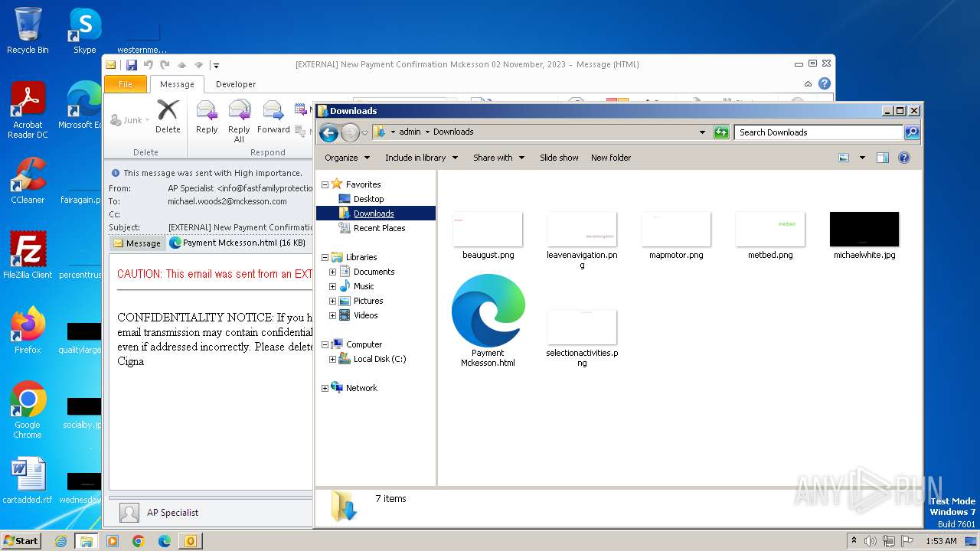Click Search Downloads input field

point(818,132)
